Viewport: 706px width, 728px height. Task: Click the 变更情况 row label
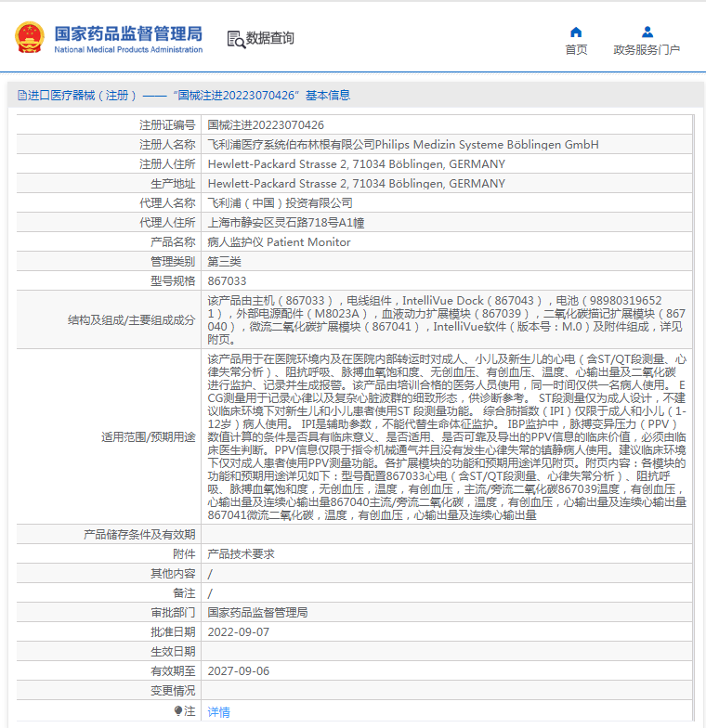point(173,691)
